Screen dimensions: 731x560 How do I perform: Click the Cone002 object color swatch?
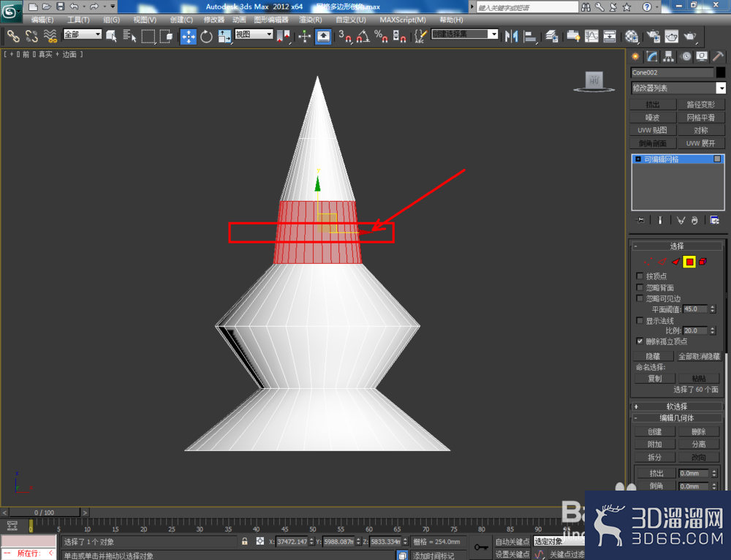[x=721, y=72]
